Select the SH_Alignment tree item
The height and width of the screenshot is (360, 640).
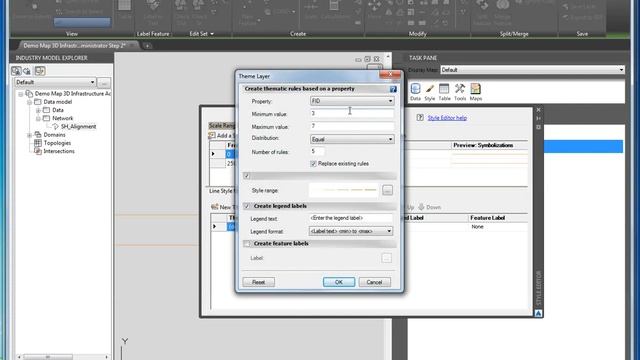point(78,127)
